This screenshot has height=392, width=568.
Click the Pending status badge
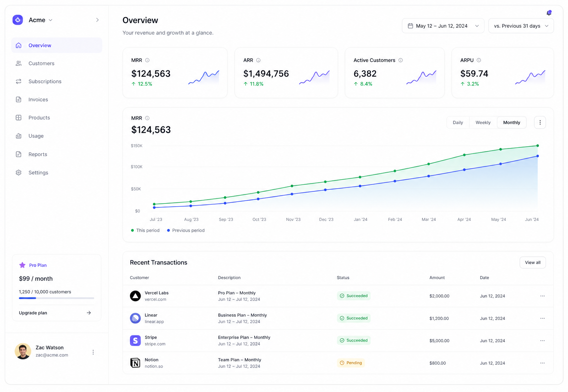point(351,363)
